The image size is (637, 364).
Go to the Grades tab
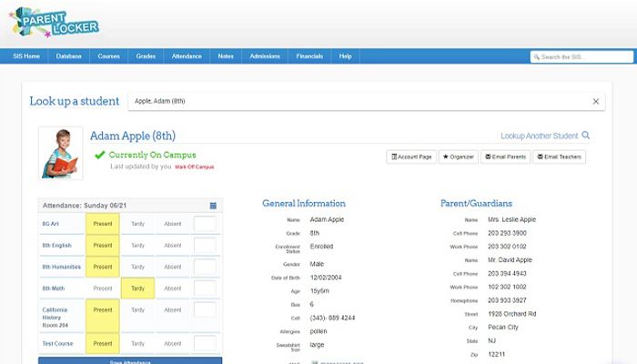click(146, 56)
